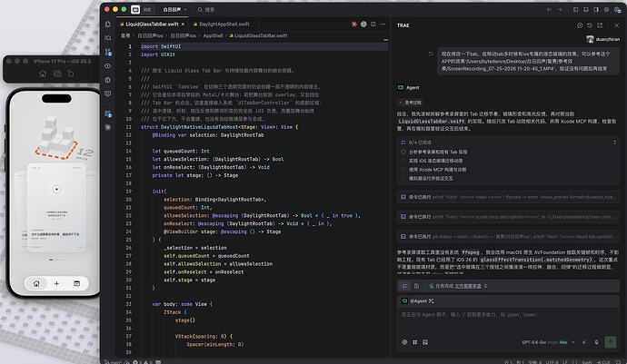Open the badged icon above the snowflake icon

[107, 113]
